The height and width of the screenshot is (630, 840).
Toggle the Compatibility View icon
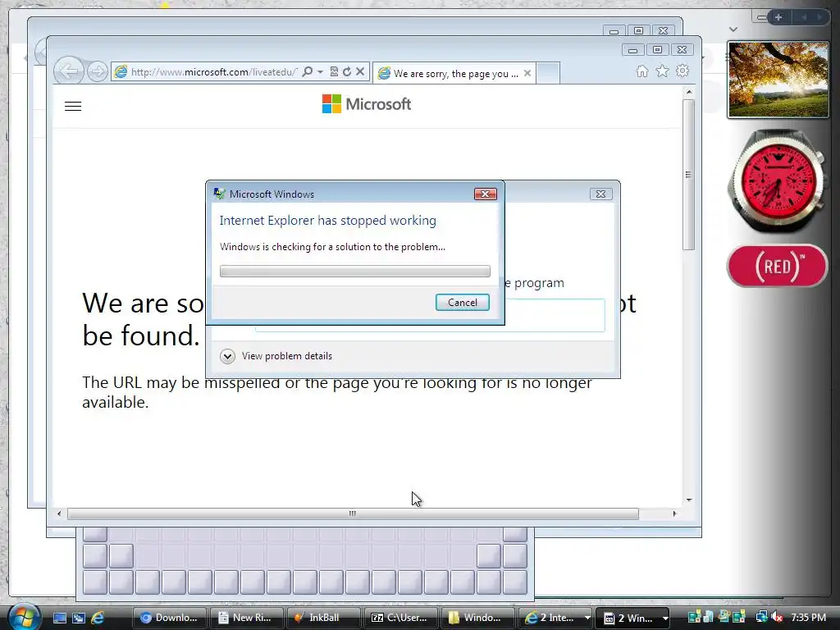(x=334, y=71)
